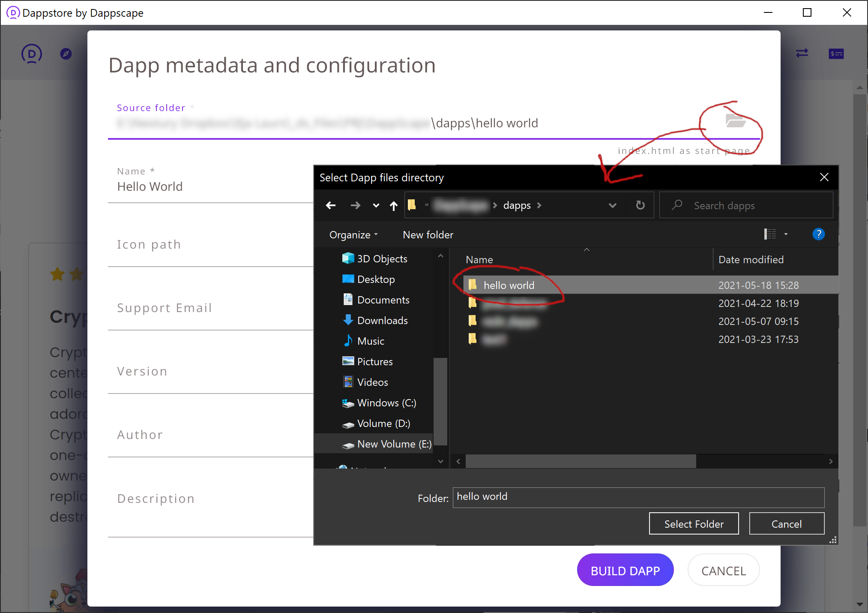Viewport: 868px width, 613px height.
Task: Open the address bar history dropdown
Action: (613, 205)
